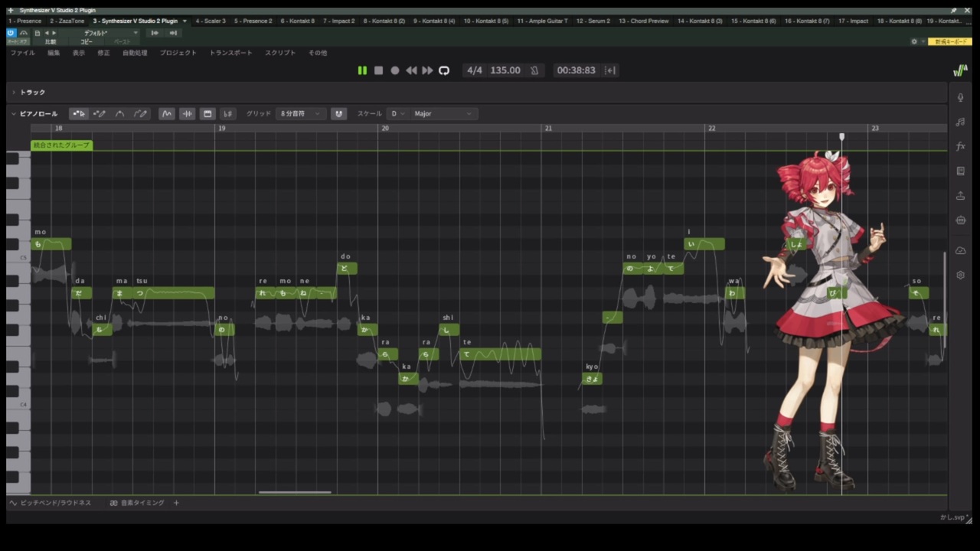Viewport: 980px width, 551px height.
Task: Switch to the 2 - ZazaTone plugin tab
Action: [x=67, y=21]
